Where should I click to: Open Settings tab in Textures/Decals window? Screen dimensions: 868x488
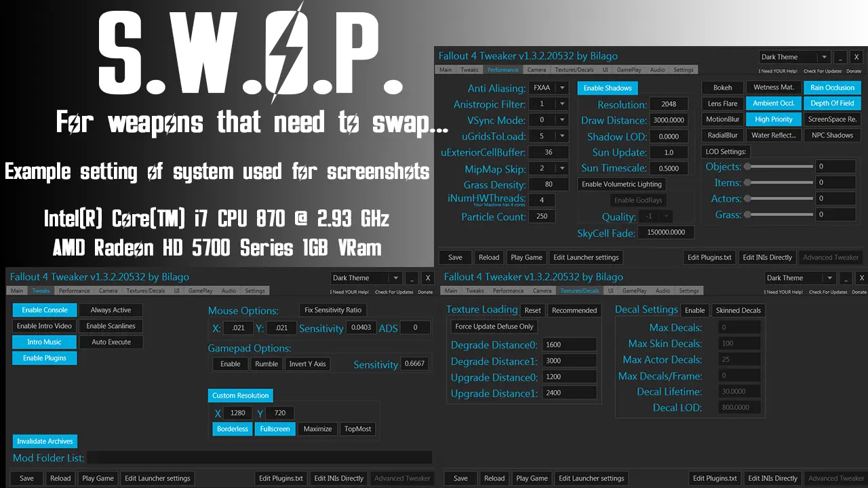(689, 291)
